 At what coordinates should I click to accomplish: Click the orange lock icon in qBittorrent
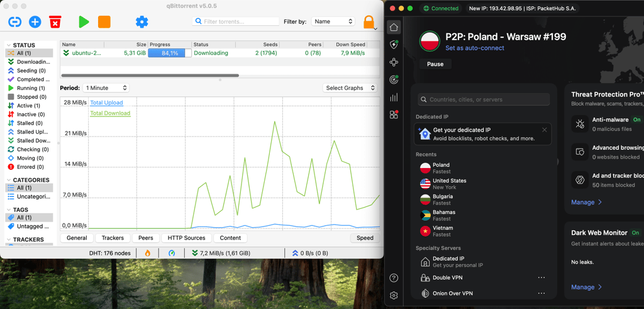coord(369,22)
